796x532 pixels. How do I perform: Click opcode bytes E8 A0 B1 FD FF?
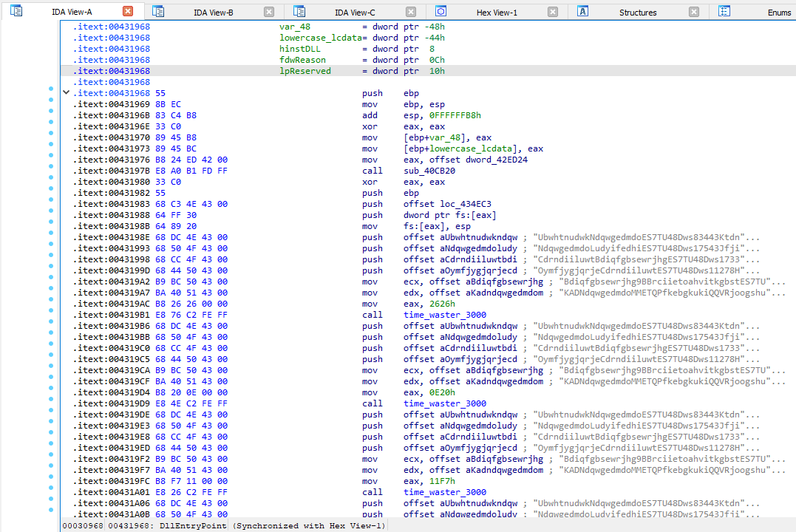click(191, 171)
